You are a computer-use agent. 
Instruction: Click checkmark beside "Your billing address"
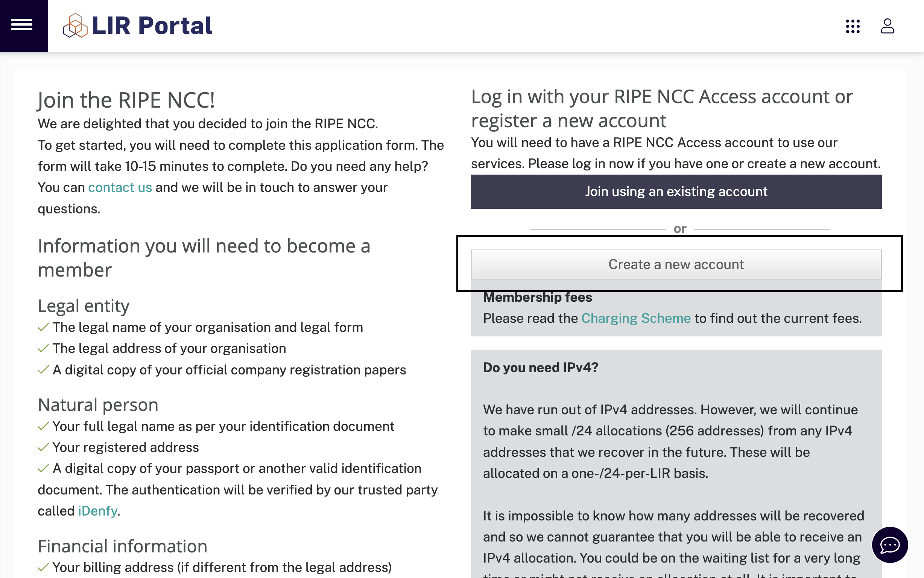(x=43, y=567)
